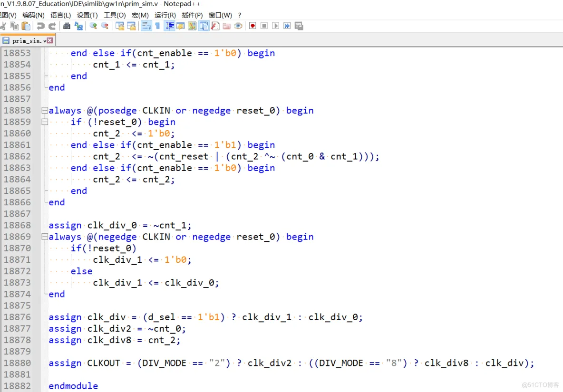Click the Undo toolbar arrow
Viewport: 563px width, 392px height.
(x=40, y=26)
